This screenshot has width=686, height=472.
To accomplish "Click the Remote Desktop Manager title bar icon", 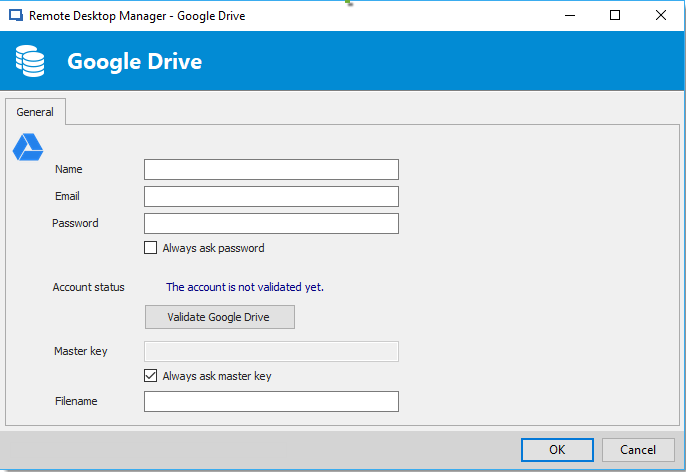I will click(16, 16).
